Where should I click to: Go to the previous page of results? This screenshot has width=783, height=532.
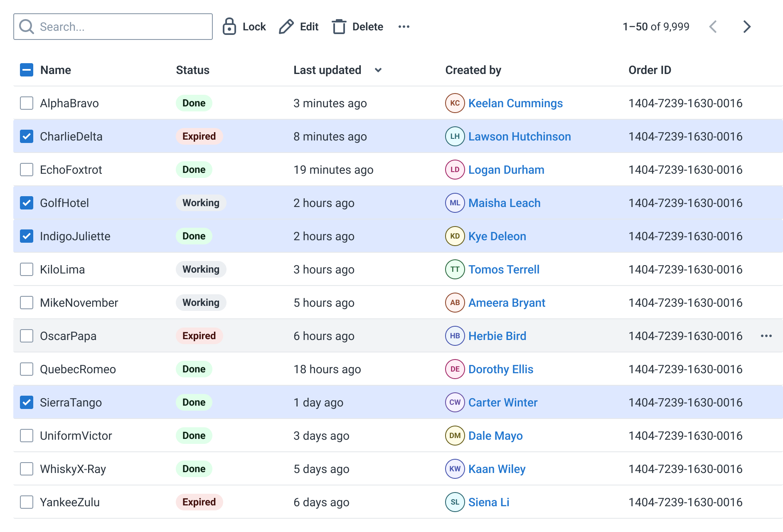pyautogui.click(x=713, y=27)
